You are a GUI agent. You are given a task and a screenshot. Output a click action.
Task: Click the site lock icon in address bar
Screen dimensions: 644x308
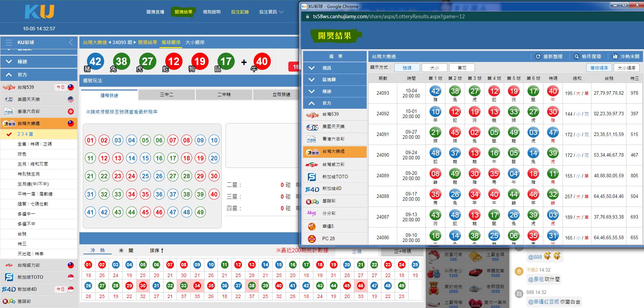[308, 17]
